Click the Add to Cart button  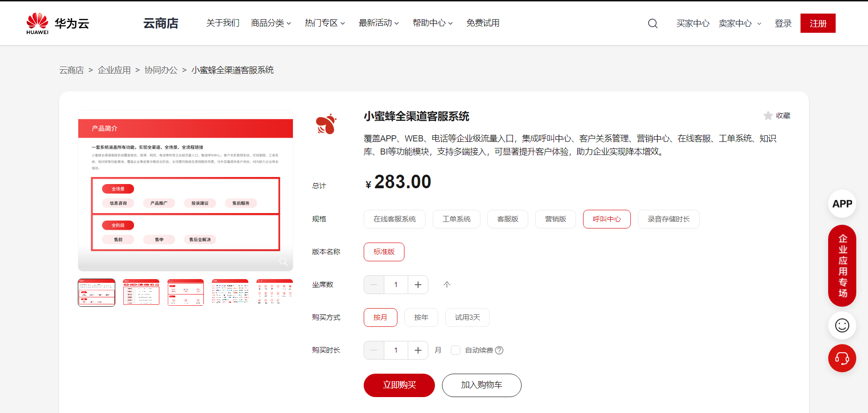(481, 385)
